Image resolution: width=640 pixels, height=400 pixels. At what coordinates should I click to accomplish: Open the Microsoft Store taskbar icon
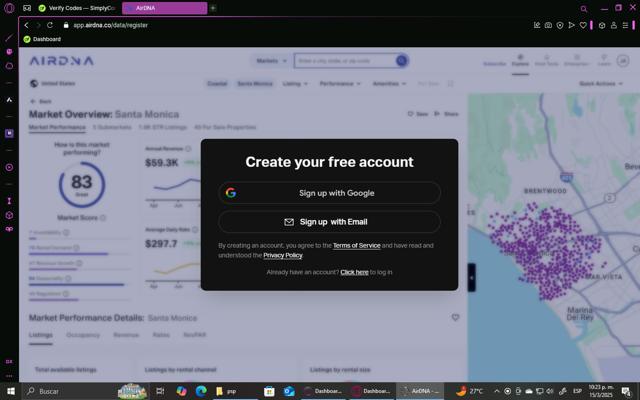tap(269, 391)
